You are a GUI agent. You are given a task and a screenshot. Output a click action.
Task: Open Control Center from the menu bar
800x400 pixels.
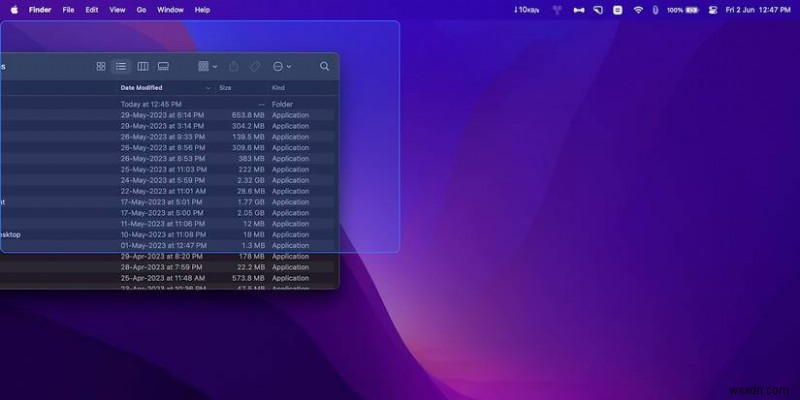coord(713,10)
